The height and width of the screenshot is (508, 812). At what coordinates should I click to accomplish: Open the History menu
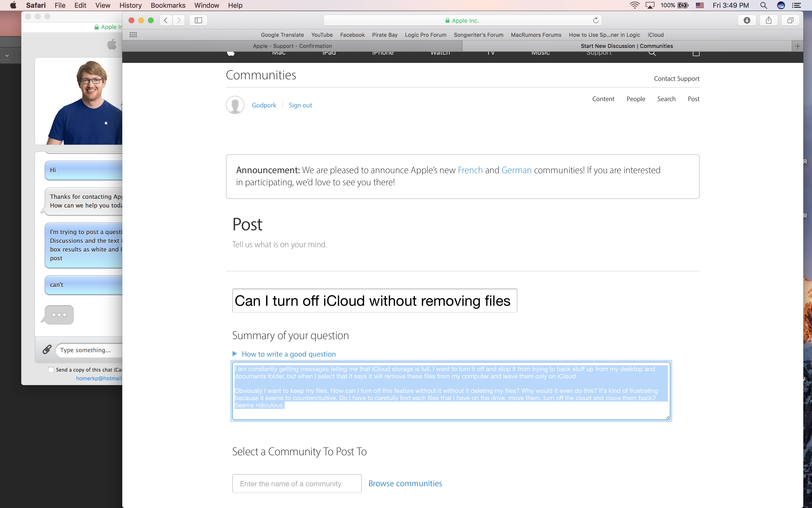130,5
